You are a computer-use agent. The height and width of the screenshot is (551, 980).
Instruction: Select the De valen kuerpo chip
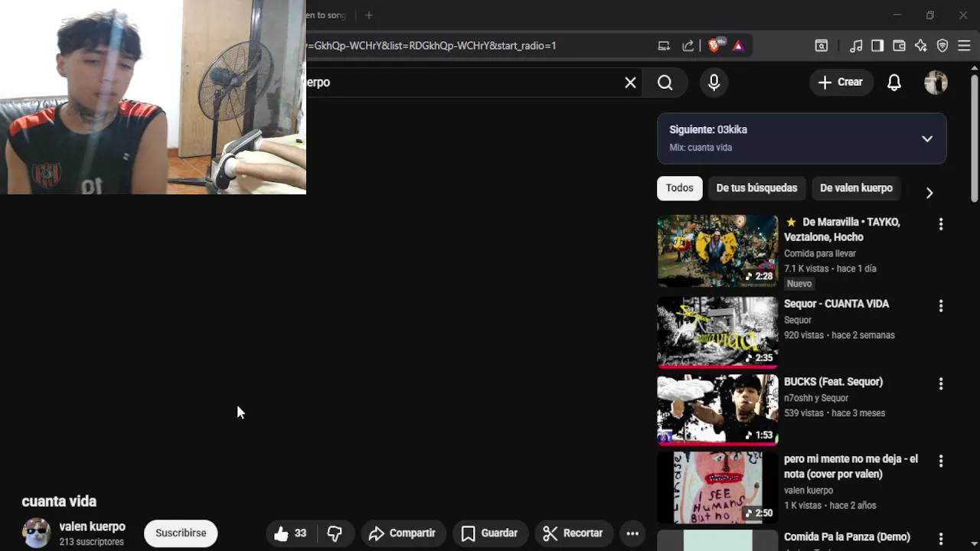[x=856, y=188]
